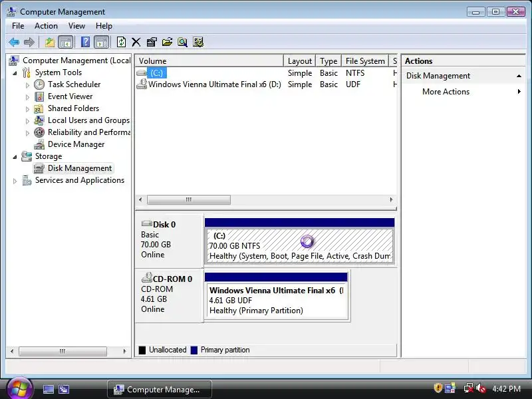The width and height of the screenshot is (532, 399).
Task: Click the Event Viewer icon
Action: (39, 96)
